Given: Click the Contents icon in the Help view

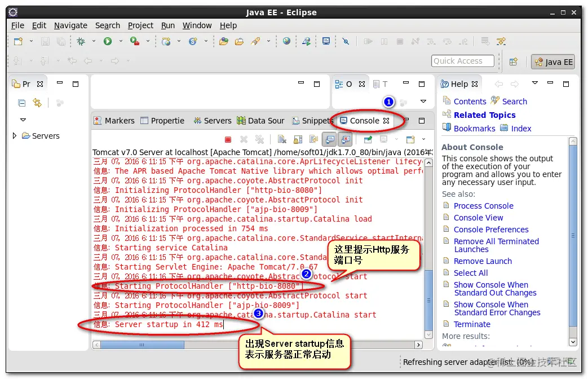Looking at the screenshot, I should tap(446, 100).
